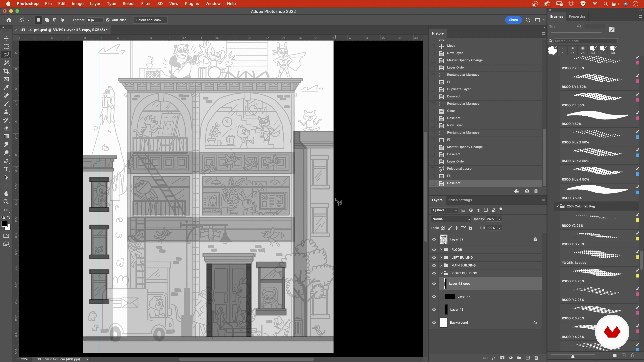The width and height of the screenshot is (644, 362).
Task: Switch to the Properties tab
Action: (577, 16)
